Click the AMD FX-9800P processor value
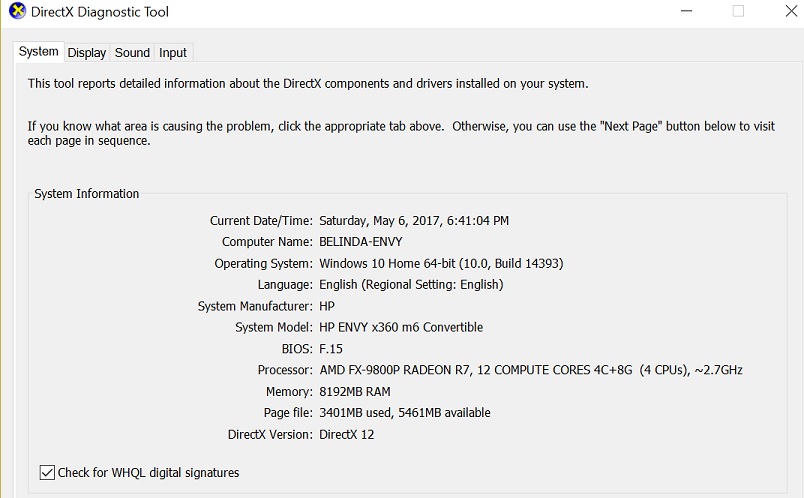Viewport: 804px width, 498px height. (531, 370)
